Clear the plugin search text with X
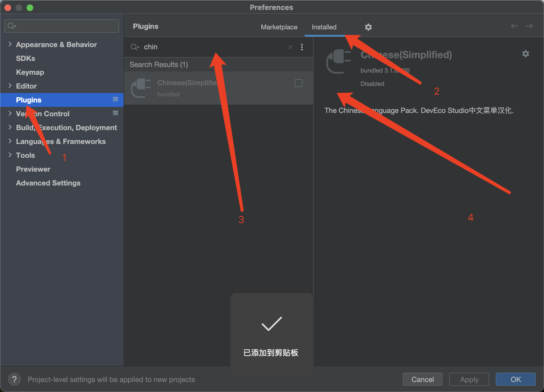Image resolution: width=544 pixels, height=392 pixels. [x=290, y=47]
